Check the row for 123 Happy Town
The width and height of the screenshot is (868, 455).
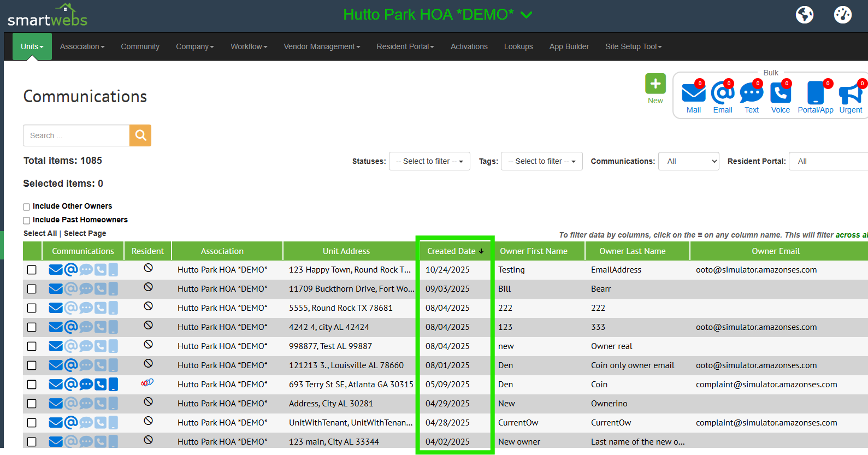(x=32, y=270)
